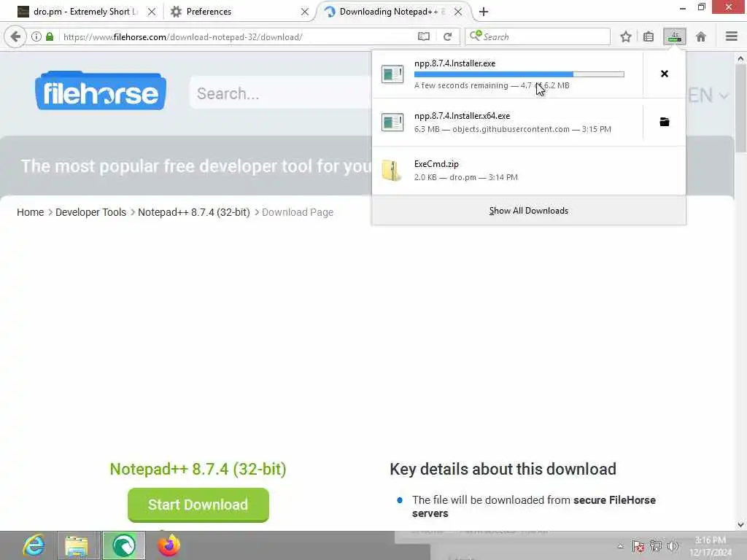Show hidden tray icons arrow

click(x=620, y=546)
